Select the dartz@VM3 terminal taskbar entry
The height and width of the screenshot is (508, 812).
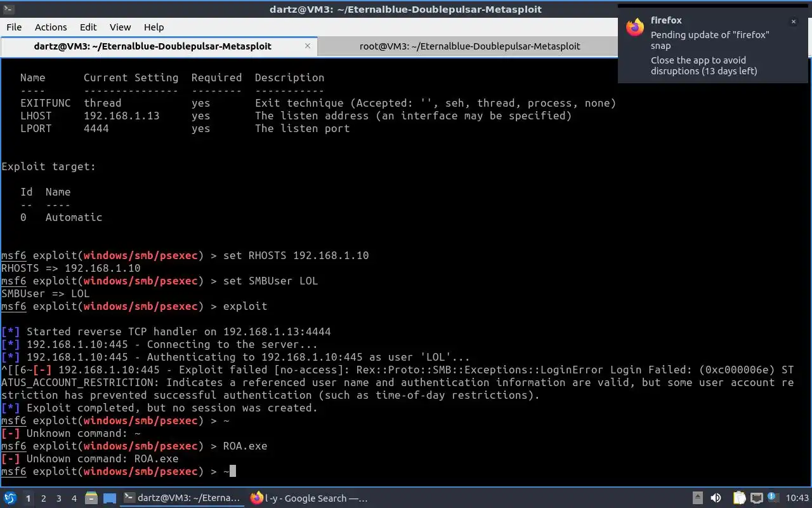182,498
